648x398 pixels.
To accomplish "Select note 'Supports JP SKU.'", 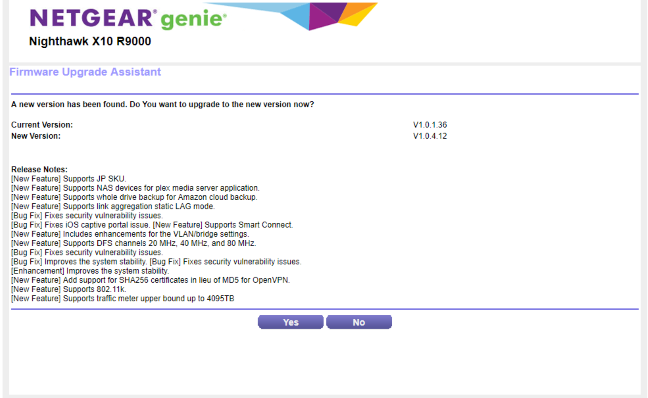I will click(69, 179).
